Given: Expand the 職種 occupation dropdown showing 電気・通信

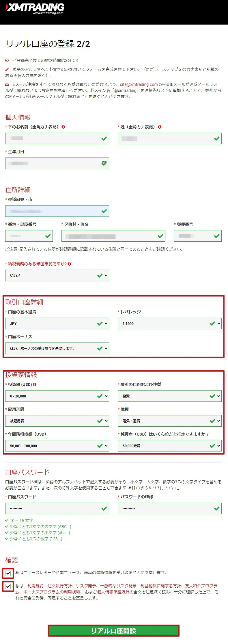Looking at the screenshot, I should pos(169,421).
